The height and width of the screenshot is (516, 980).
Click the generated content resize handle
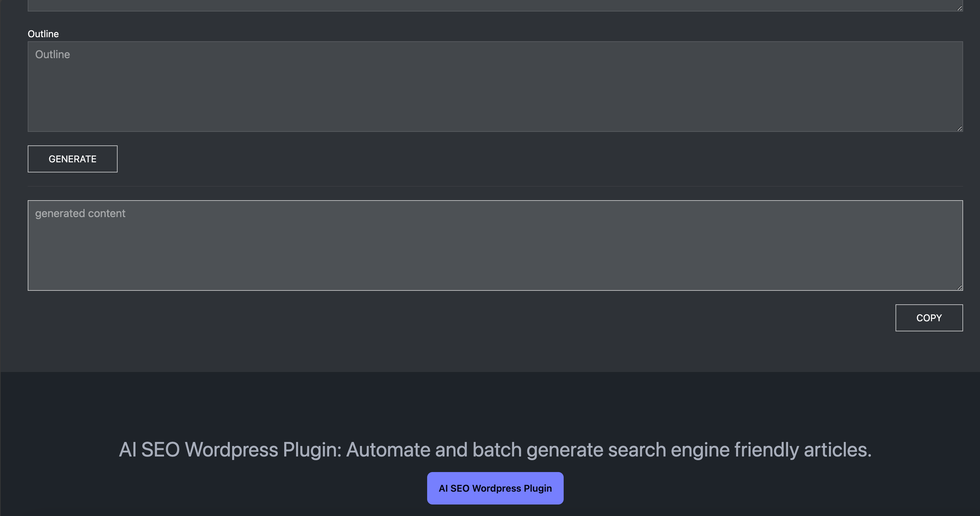[959, 287]
